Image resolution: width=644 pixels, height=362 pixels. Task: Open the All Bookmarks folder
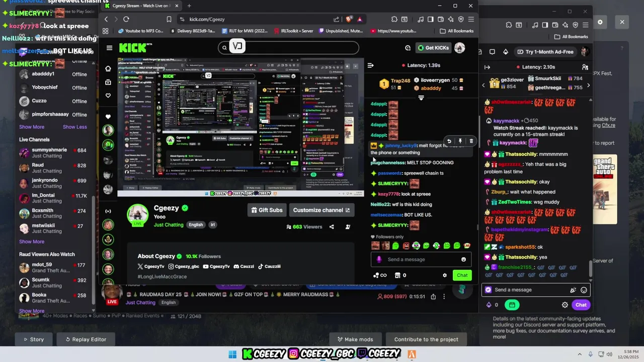pyautogui.click(x=456, y=31)
